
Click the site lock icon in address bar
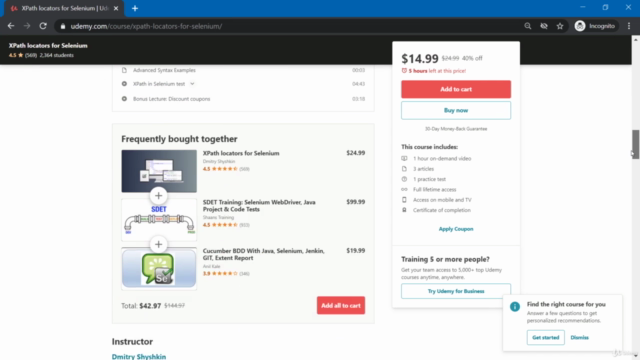pos(62,26)
